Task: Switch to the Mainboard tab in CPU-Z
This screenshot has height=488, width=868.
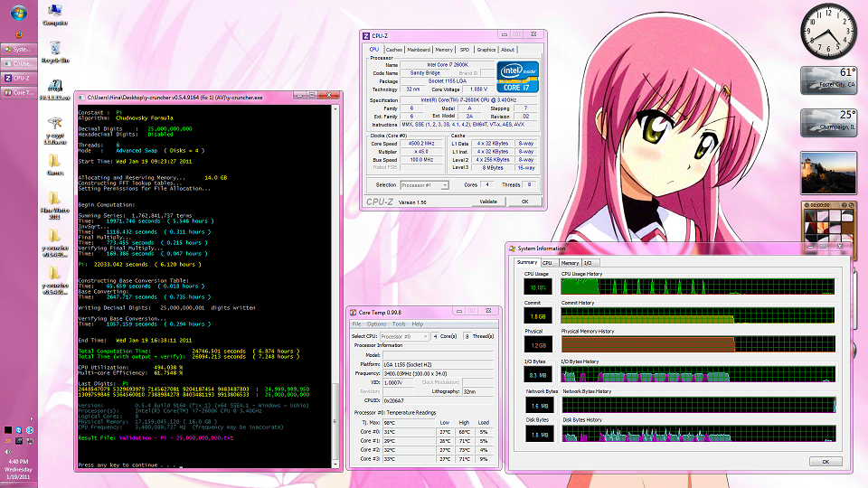Action: [419, 50]
